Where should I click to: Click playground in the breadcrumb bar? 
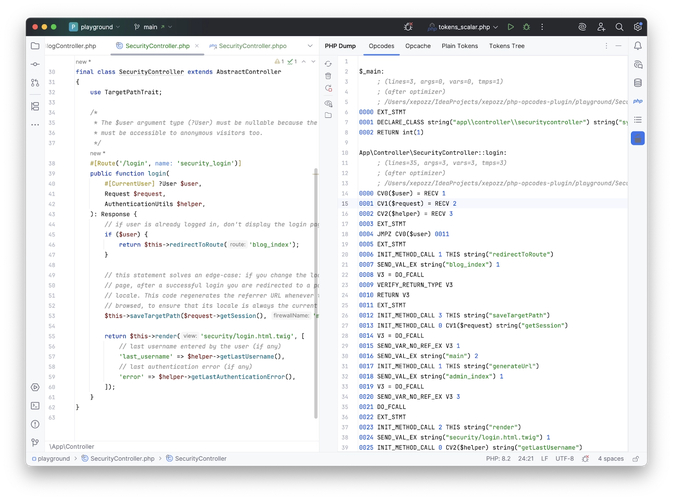51,458
